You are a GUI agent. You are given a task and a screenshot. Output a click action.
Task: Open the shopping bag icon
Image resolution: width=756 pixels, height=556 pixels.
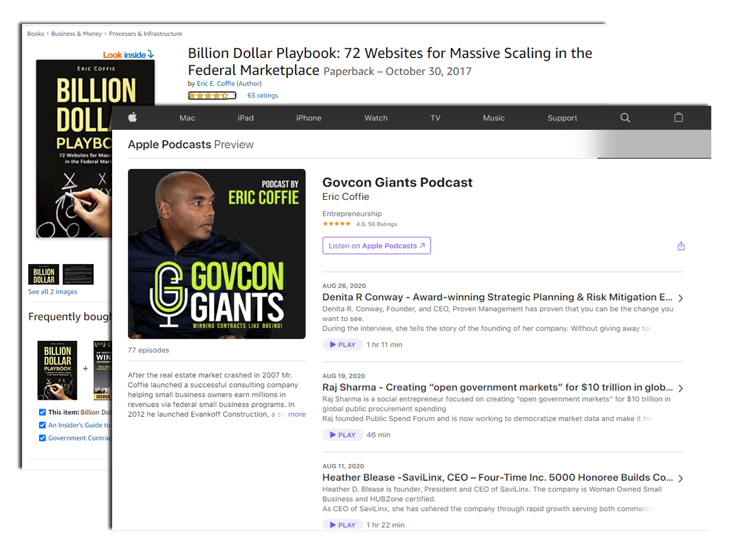pyautogui.click(x=679, y=117)
